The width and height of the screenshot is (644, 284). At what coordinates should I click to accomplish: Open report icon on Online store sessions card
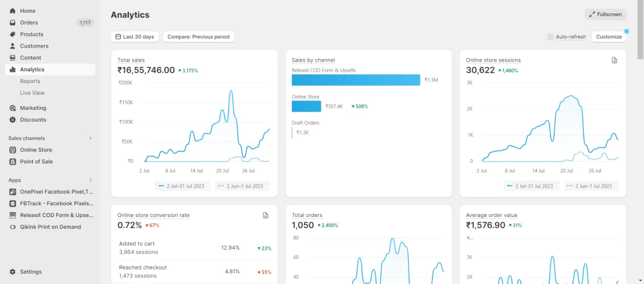coord(614,61)
